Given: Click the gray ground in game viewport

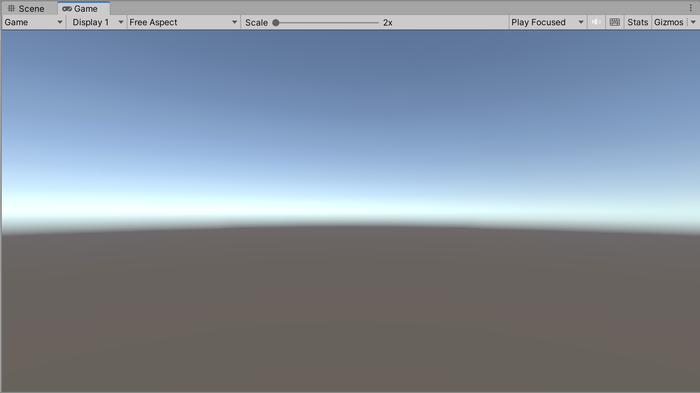Looking at the screenshot, I should [x=350, y=313].
